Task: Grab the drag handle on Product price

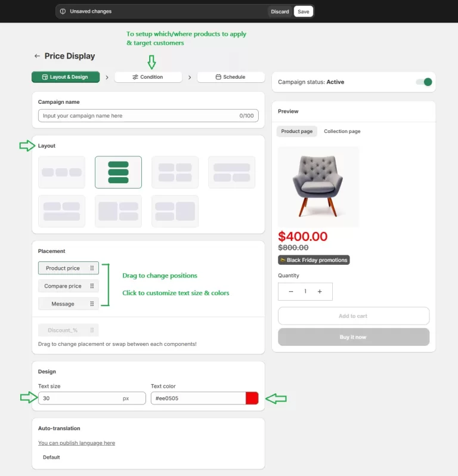Action: 92,268
